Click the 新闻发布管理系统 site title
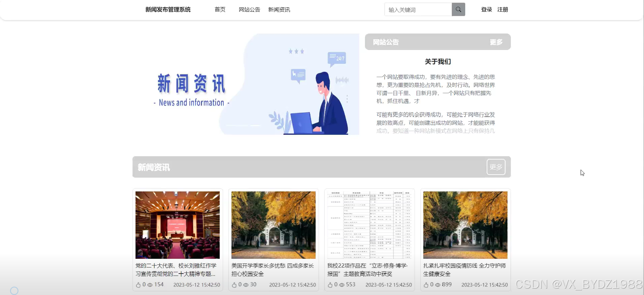The image size is (644, 295). pos(168,9)
